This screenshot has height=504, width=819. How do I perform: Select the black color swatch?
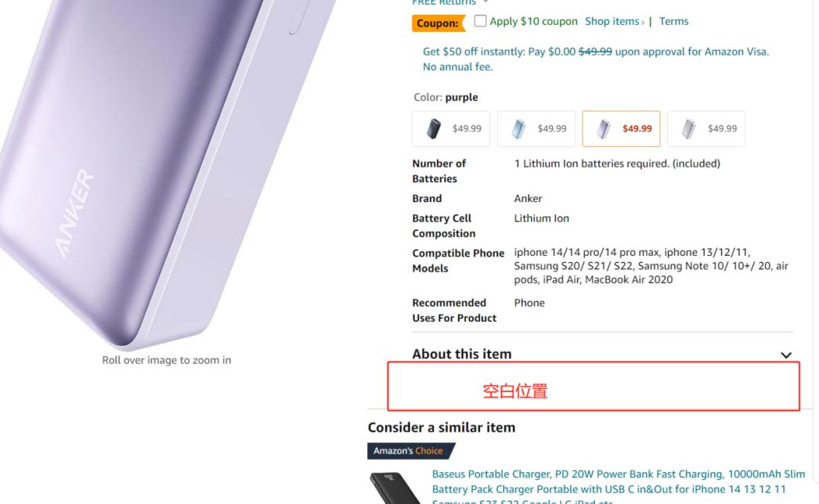click(451, 128)
